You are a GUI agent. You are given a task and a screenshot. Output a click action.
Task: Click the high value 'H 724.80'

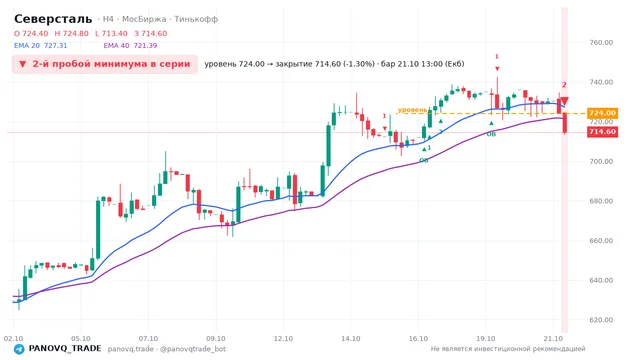[x=71, y=33]
